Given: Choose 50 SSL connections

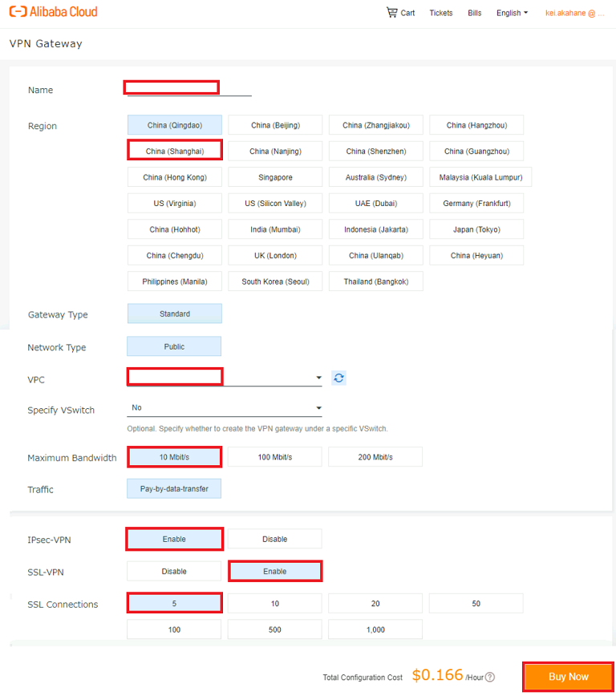Looking at the screenshot, I should point(476,603).
